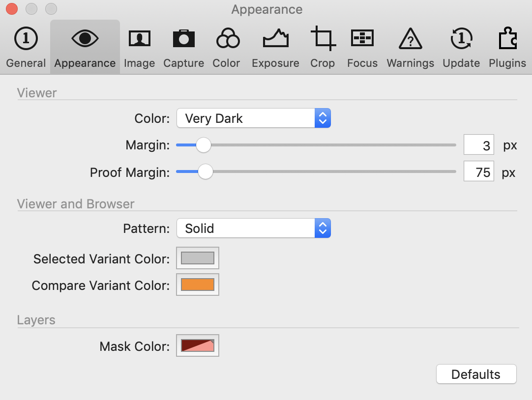Select the Appearance eye icon tab

pyautogui.click(x=85, y=48)
